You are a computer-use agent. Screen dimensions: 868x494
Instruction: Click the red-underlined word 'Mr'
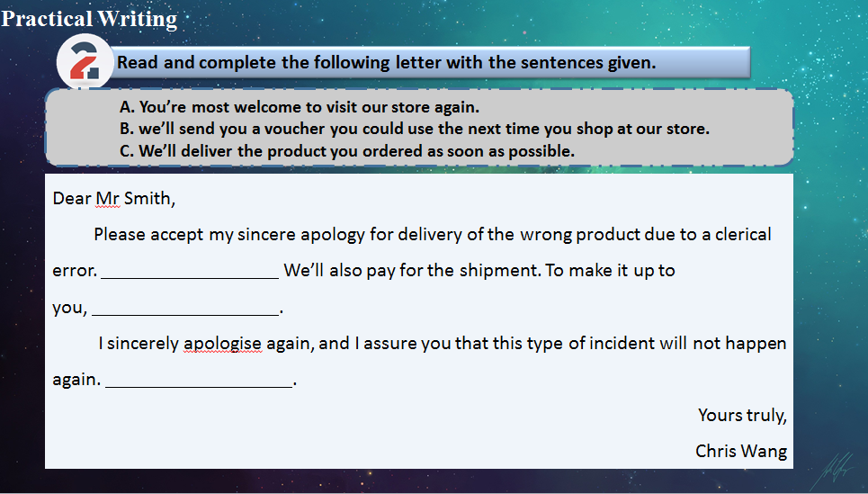pos(108,199)
